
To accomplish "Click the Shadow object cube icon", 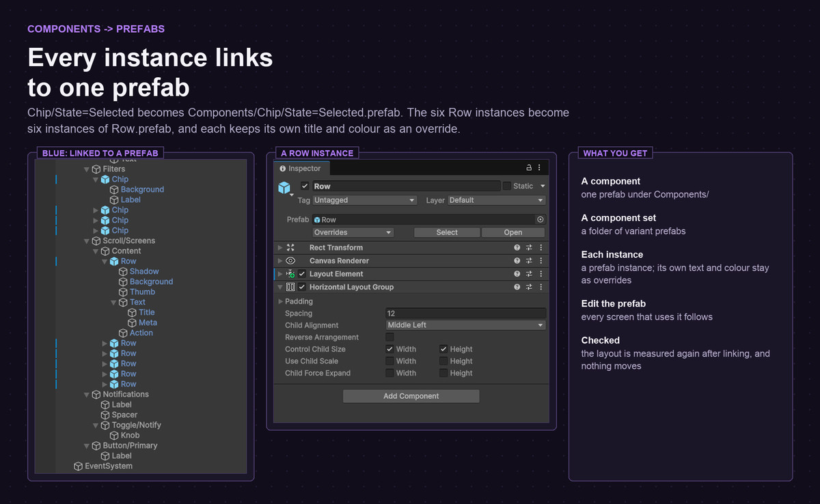I will tap(124, 271).
